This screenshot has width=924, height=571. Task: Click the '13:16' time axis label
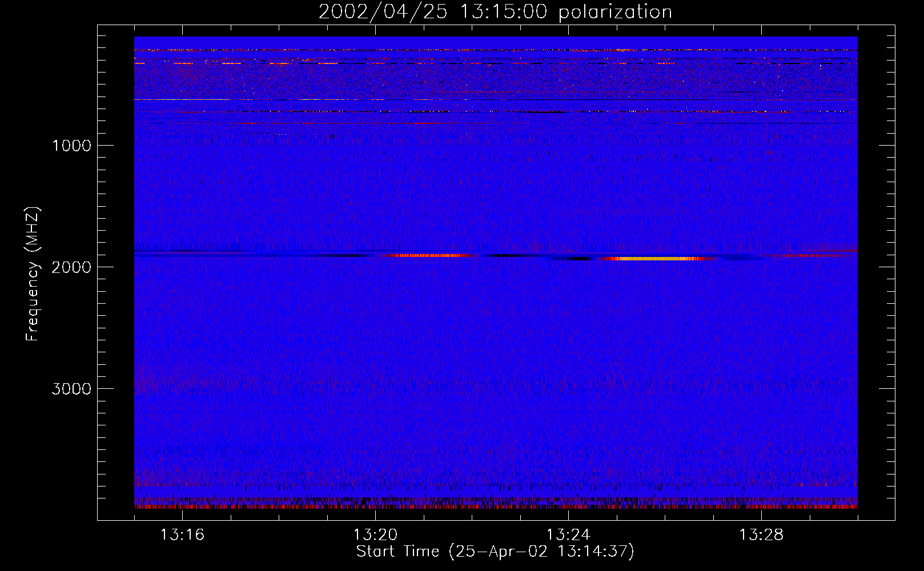pyautogui.click(x=183, y=535)
